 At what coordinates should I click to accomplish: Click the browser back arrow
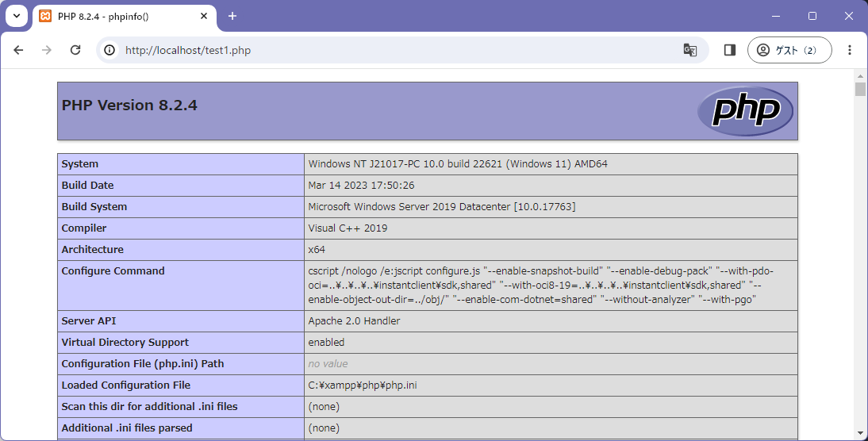19,50
